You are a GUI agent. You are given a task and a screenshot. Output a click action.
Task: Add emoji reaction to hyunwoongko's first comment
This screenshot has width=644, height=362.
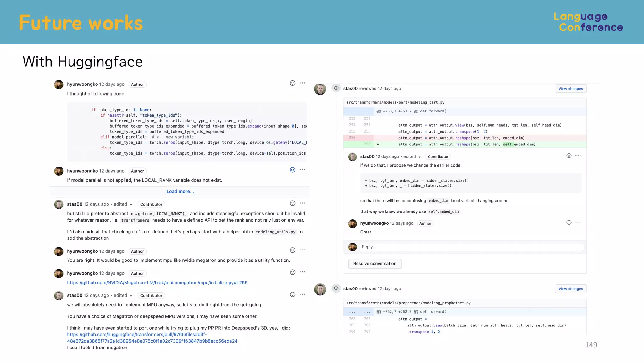(x=292, y=83)
